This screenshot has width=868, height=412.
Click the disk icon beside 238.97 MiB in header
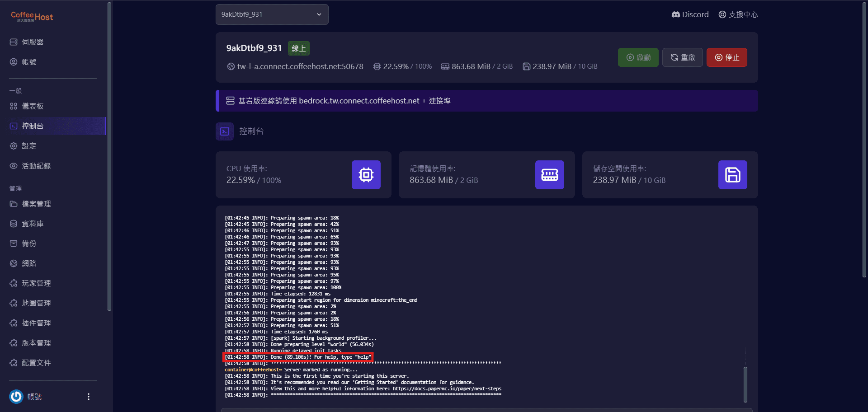(x=526, y=66)
